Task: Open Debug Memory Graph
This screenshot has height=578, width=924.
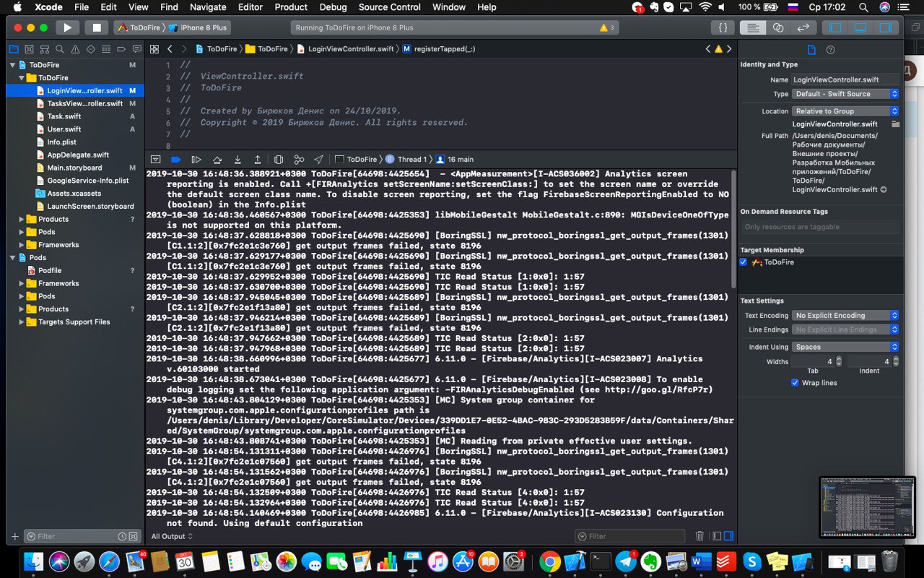Action: (298, 159)
